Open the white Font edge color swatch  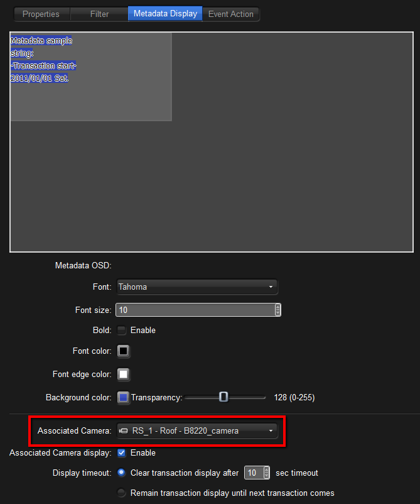coord(124,374)
